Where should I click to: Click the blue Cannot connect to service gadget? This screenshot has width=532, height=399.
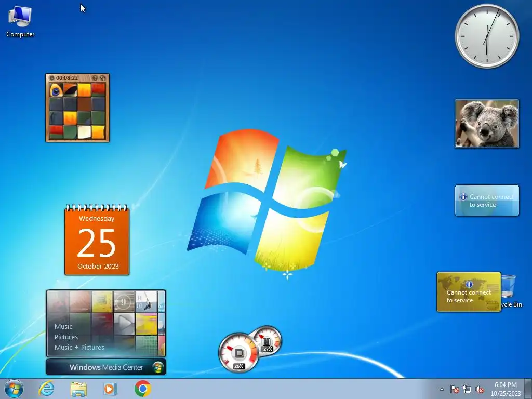pyautogui.click(x=487, y=201)
